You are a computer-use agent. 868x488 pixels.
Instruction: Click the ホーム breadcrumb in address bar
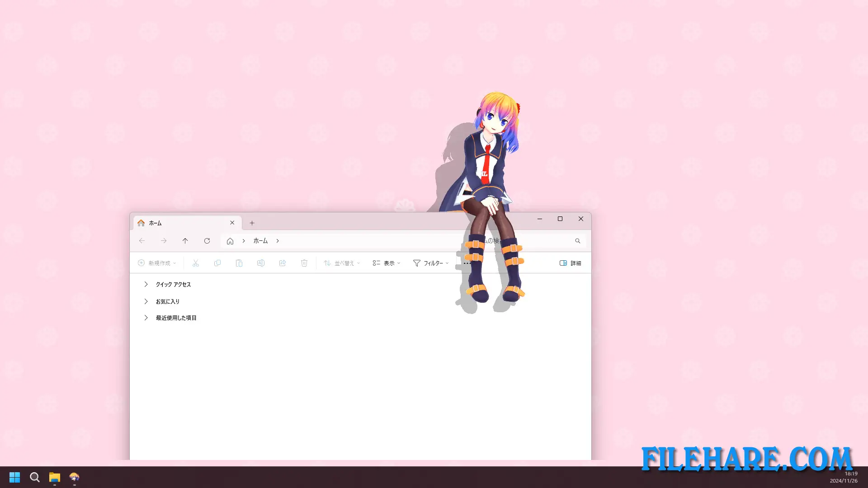(260, 241)
